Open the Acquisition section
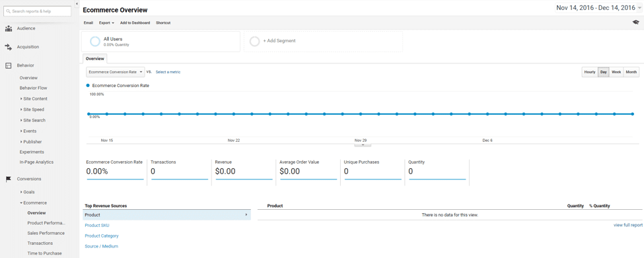644x258 pixels. [28, 47]
